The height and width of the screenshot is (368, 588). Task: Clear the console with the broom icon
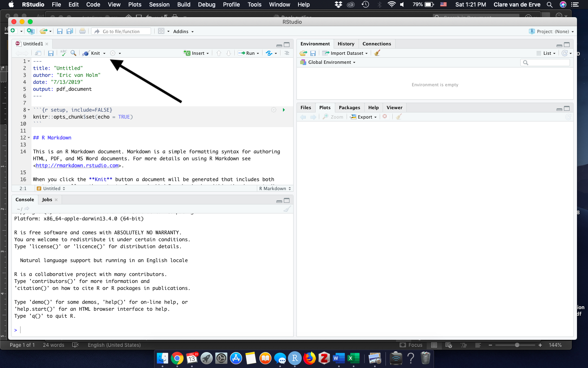click(x=287, y=209)
